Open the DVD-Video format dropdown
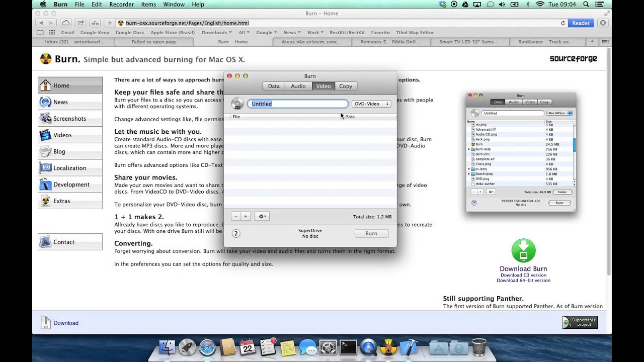 [371, 104]
